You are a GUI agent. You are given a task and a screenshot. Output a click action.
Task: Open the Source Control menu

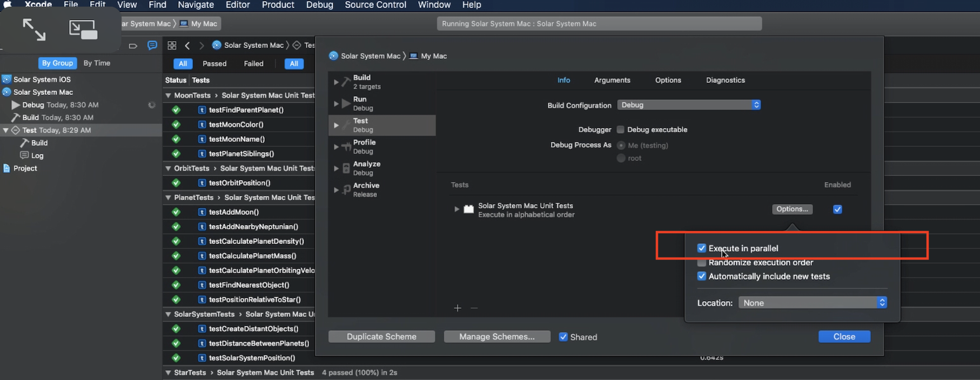pyautogui.click(x=375, y=5)
